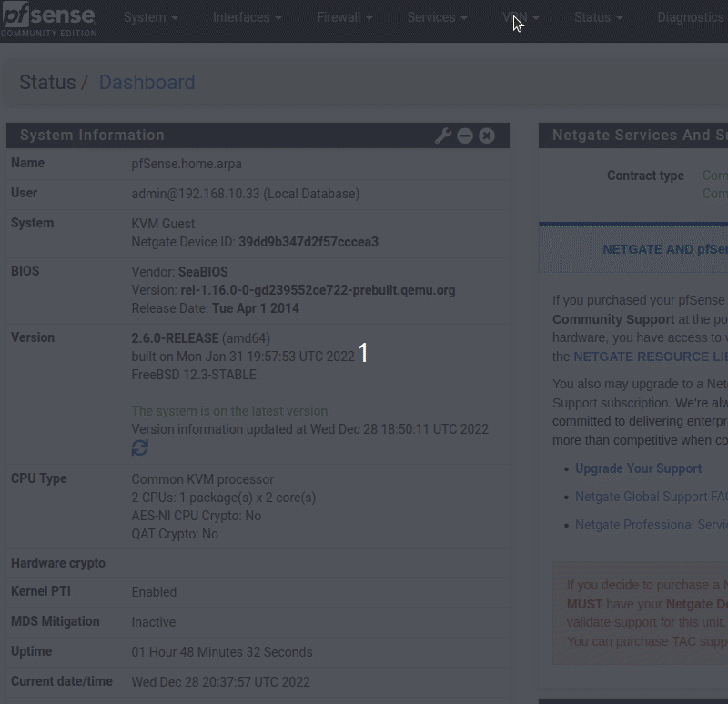Image resolution: width=728 pixels, height=704 pixels.
Task: Close the System Information panel with the X icon
Action: (x=487, y=135)
